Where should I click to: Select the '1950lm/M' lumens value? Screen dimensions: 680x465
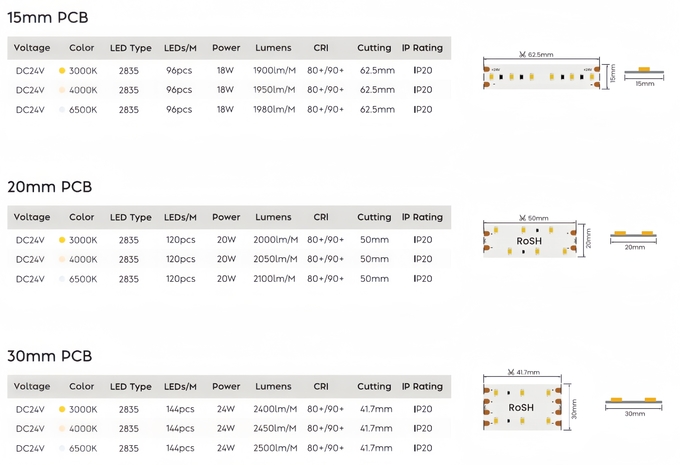click(x=274, y=90)
